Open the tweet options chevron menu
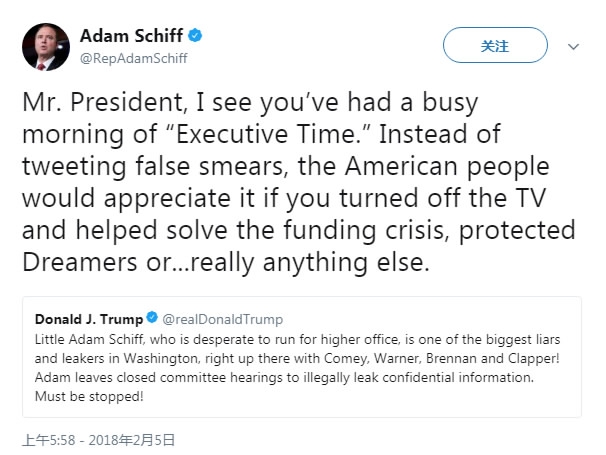 574,46
